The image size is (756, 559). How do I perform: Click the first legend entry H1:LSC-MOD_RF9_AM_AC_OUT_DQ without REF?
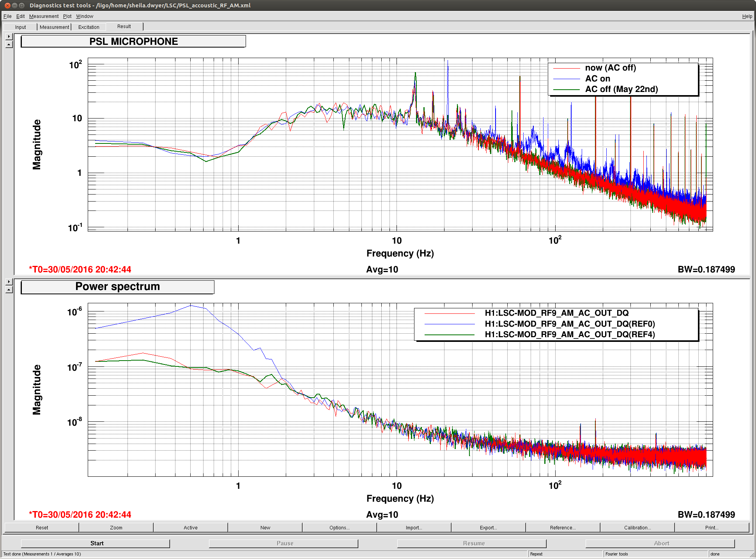coord(557,313)
